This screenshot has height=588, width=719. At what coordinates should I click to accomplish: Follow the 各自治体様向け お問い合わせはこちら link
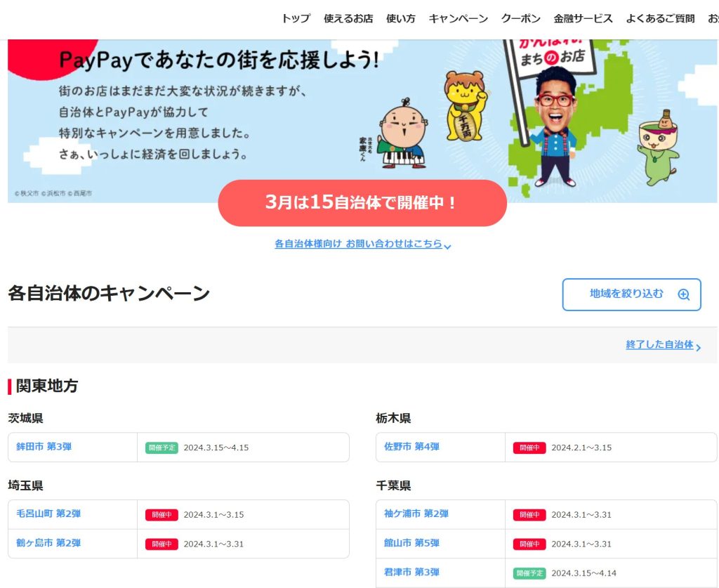358,244
